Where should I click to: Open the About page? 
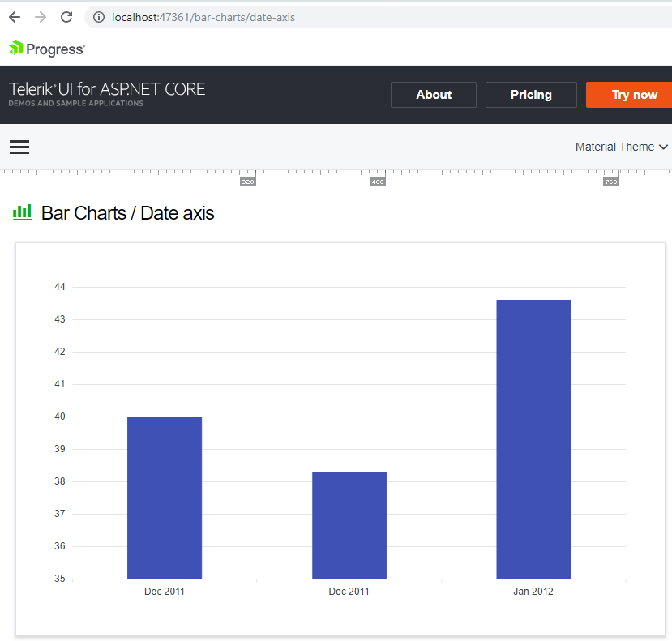[434, 95]
